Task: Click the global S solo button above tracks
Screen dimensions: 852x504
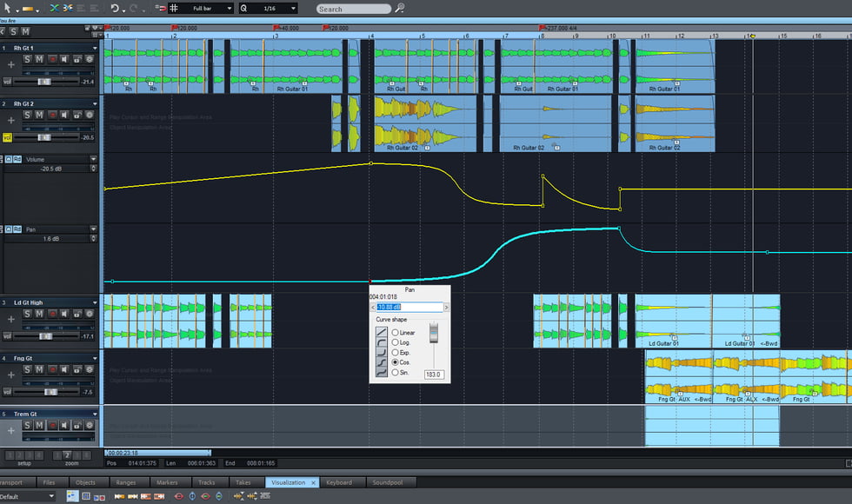Action: click(x=13, y=32)
